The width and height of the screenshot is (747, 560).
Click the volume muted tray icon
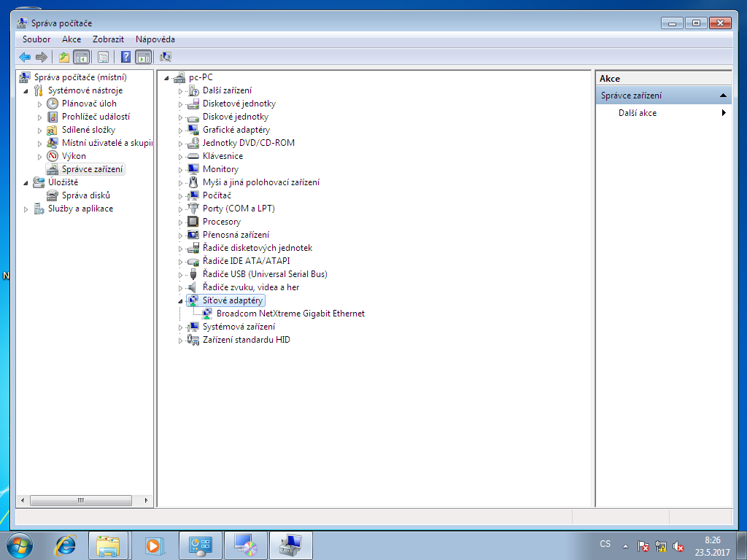(x=678, y=545)
